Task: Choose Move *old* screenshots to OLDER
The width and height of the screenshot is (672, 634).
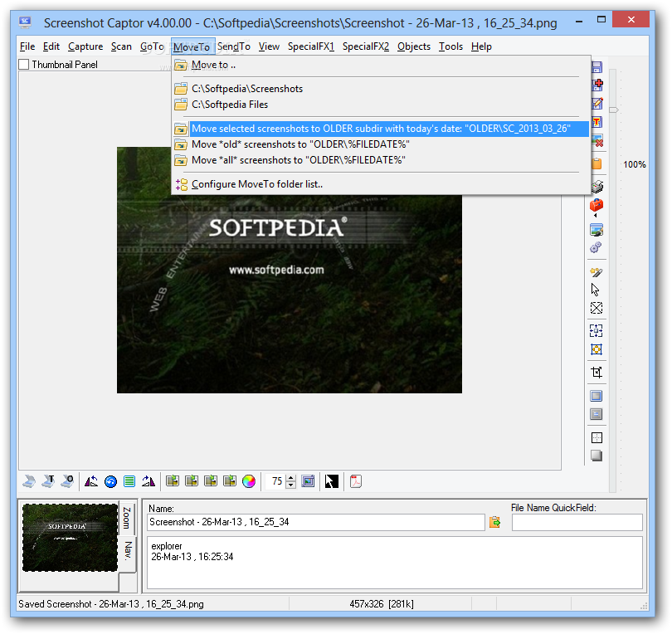Action: tap(381, 144)
